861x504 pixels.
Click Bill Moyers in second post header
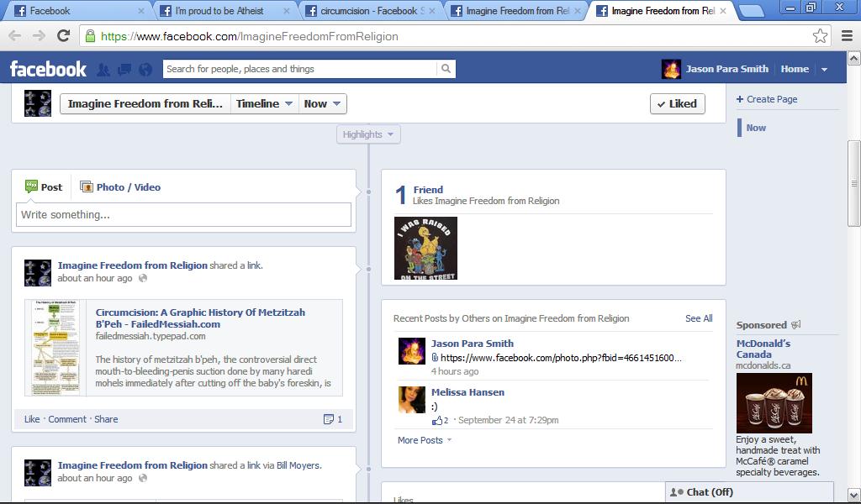tap(298, 465)
